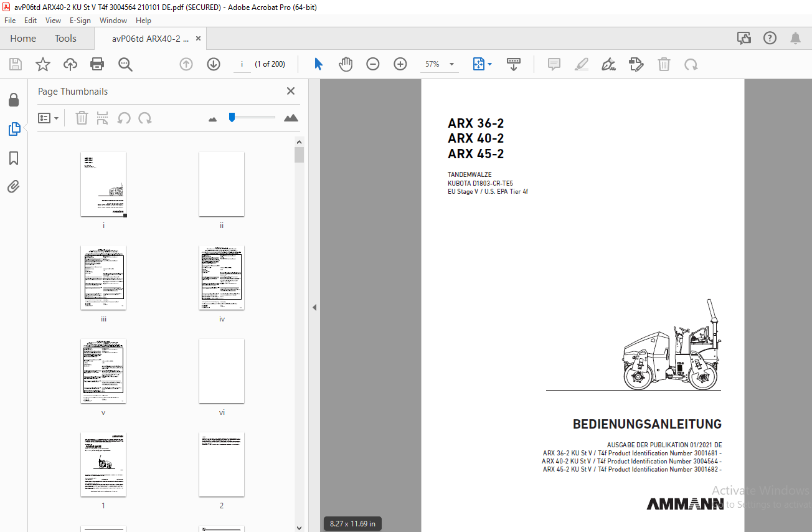The height and width of the screenshot is (532, 812).
Task: Open the Bookmarks panel icon
Action: coord(14,158)
